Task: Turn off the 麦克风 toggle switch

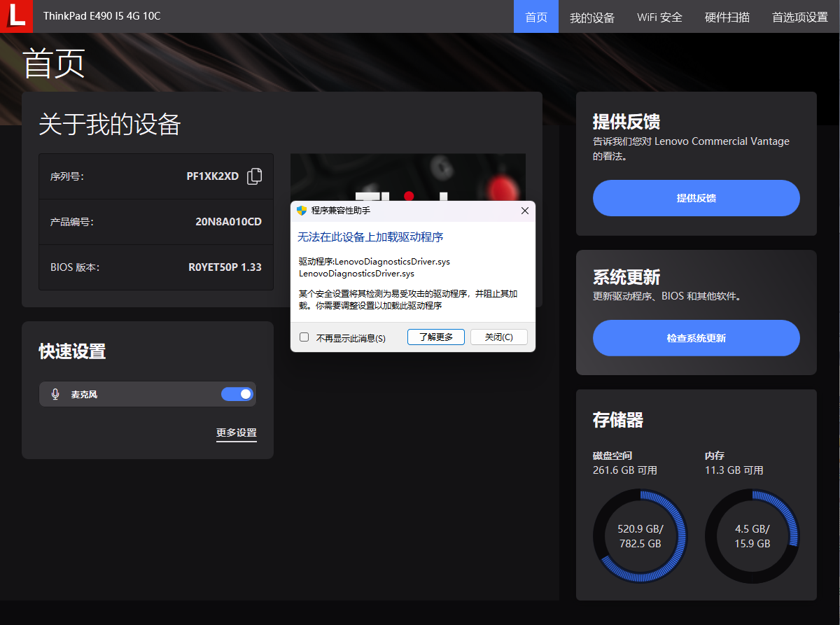Action: point(237,394)
